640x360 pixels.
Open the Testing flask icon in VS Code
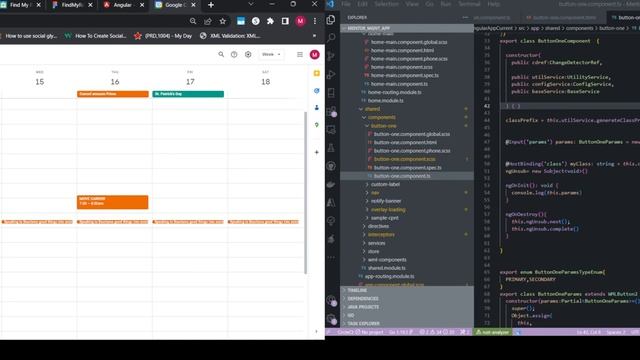331,148
